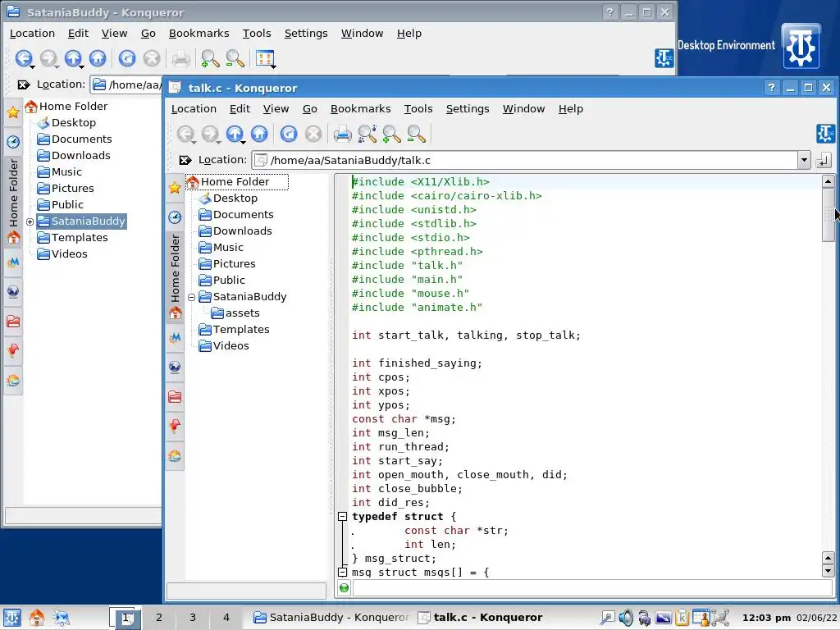The height and width of the screenshot is (630, 840).
Task: Click Home icon in SataniaBuddy window toolbar
Action: 98,58
